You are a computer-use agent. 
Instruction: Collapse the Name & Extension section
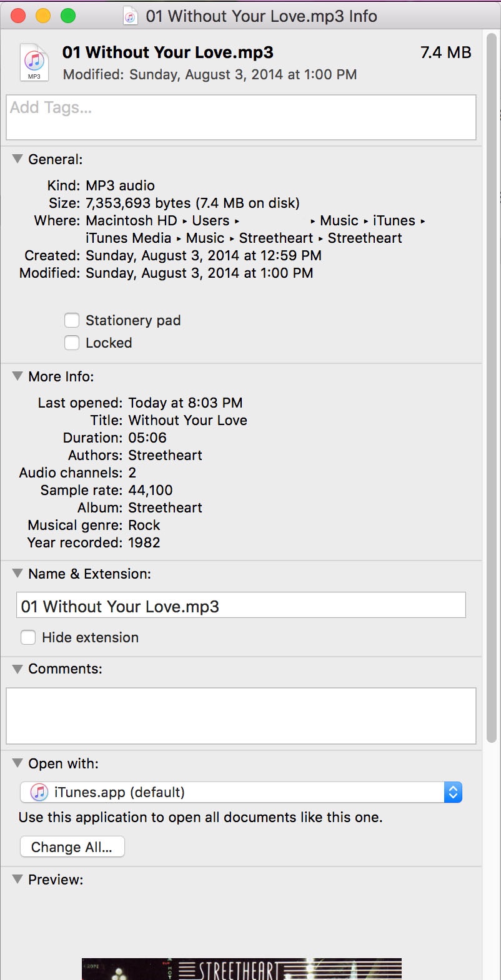click(17, 574)
